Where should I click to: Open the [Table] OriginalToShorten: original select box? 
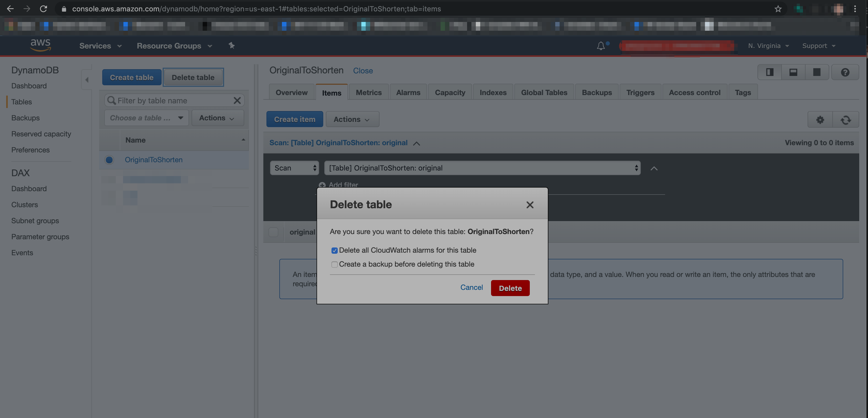click(x=482, y=168)
